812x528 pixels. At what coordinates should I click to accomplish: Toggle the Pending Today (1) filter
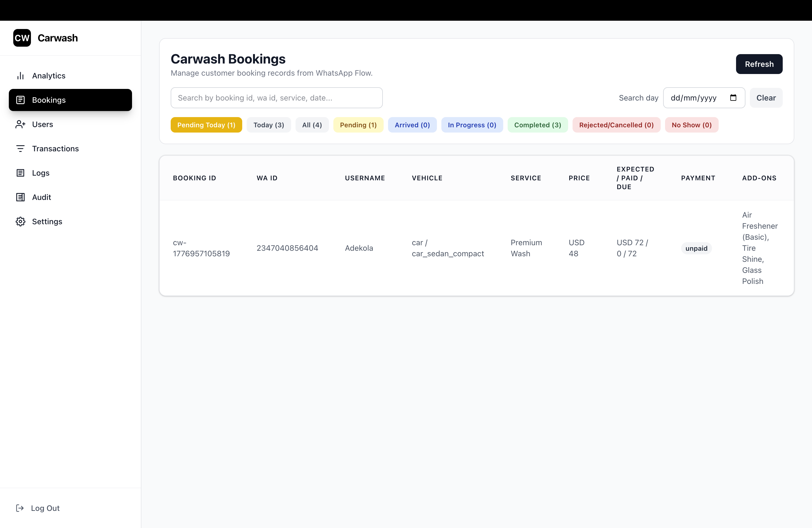(x=206, y=125)
